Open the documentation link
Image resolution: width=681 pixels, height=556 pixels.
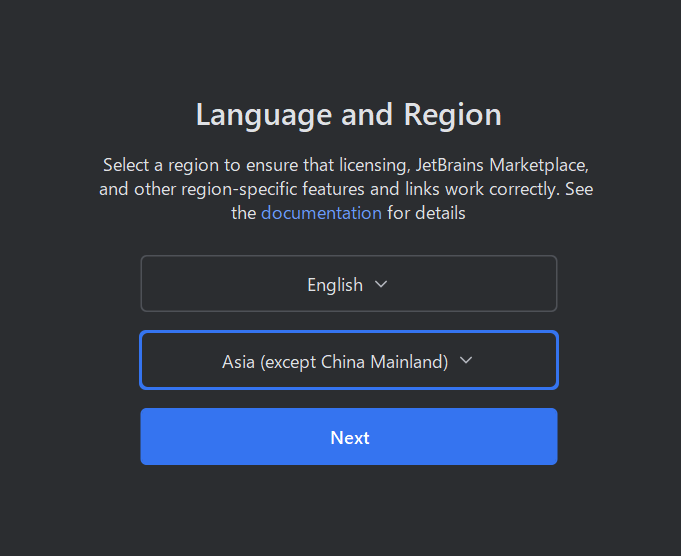coord(321,213)
